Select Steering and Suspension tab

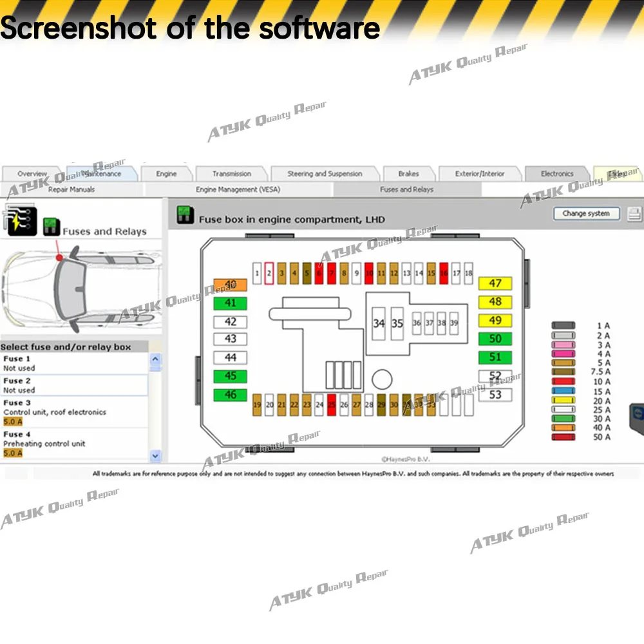[x=325, y=174]
